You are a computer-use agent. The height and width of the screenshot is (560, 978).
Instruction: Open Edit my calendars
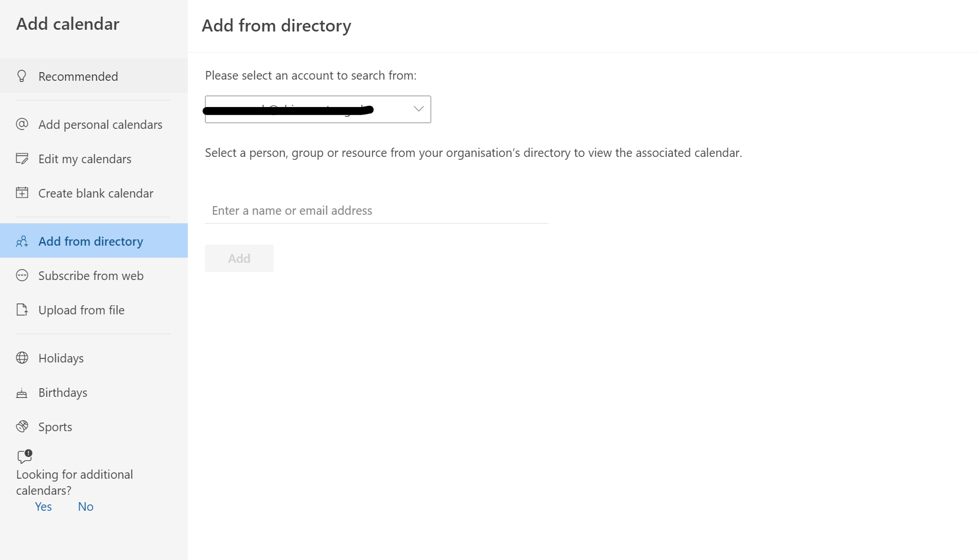pyautogui.click(x=85, y=159)
